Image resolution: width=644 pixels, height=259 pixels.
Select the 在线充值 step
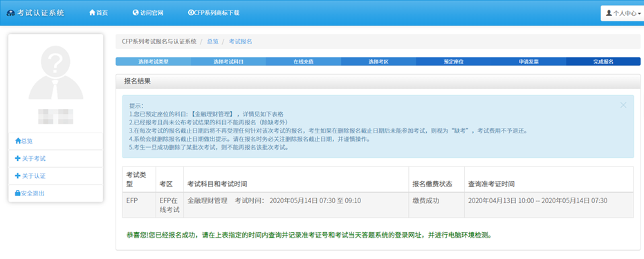point(303,61)
